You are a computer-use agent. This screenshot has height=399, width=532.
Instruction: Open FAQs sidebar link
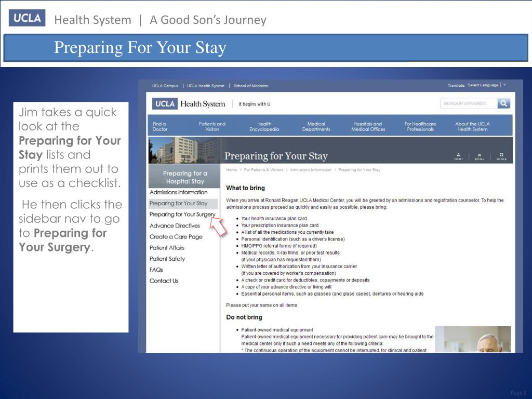(x=156, y=270)
